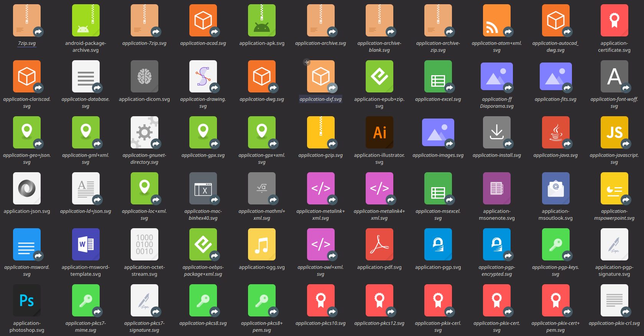
Task: Select the application-ogg.svg music note icon
Action: click(262, 244)
